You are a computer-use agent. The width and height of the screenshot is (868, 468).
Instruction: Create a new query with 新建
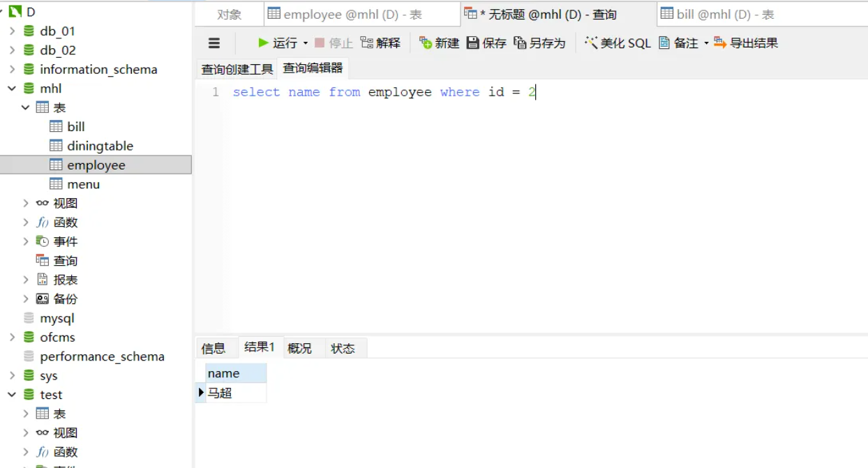tap(438, 43)
